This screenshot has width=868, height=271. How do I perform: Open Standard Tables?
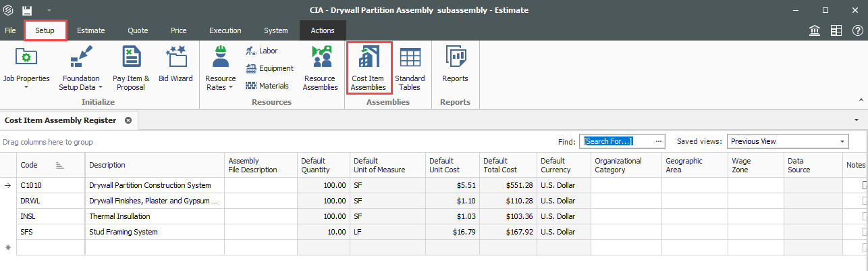(x=409, y=59)
